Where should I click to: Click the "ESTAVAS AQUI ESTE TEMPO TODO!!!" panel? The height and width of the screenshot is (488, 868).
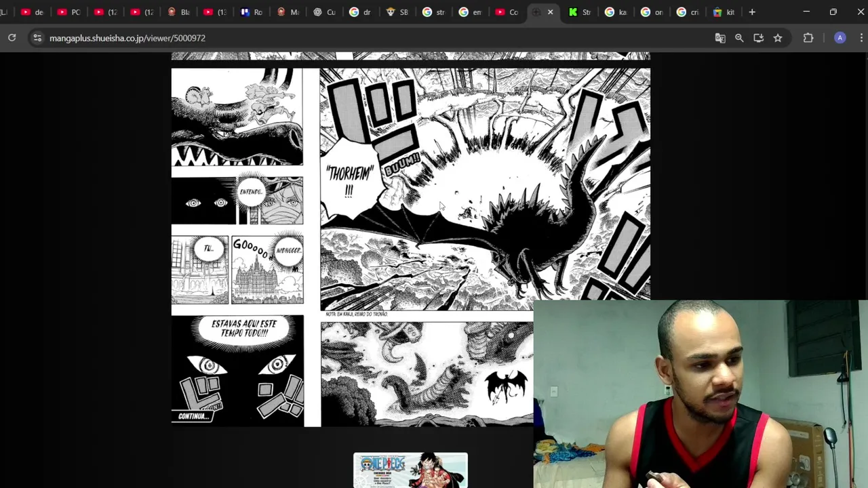(237, 370)
